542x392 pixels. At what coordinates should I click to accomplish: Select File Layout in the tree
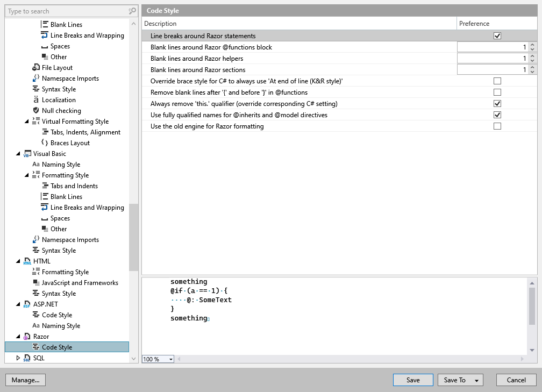pyautogui.click(x=57, y=68)
